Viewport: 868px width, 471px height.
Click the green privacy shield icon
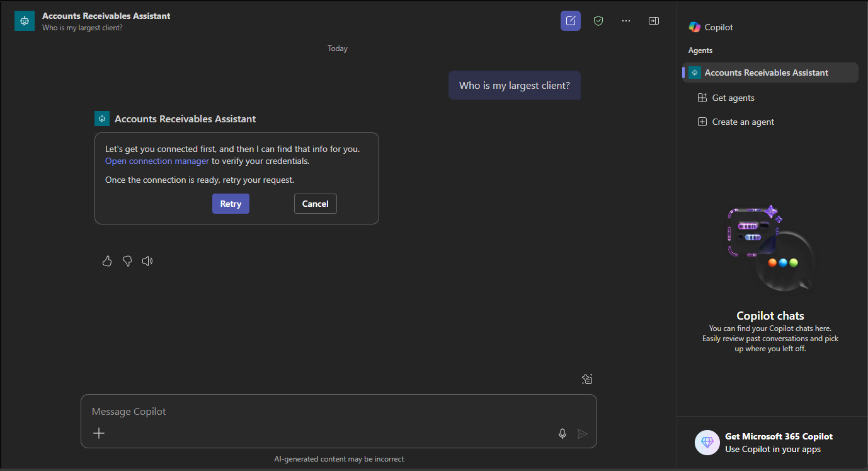(x=598, y=20)
